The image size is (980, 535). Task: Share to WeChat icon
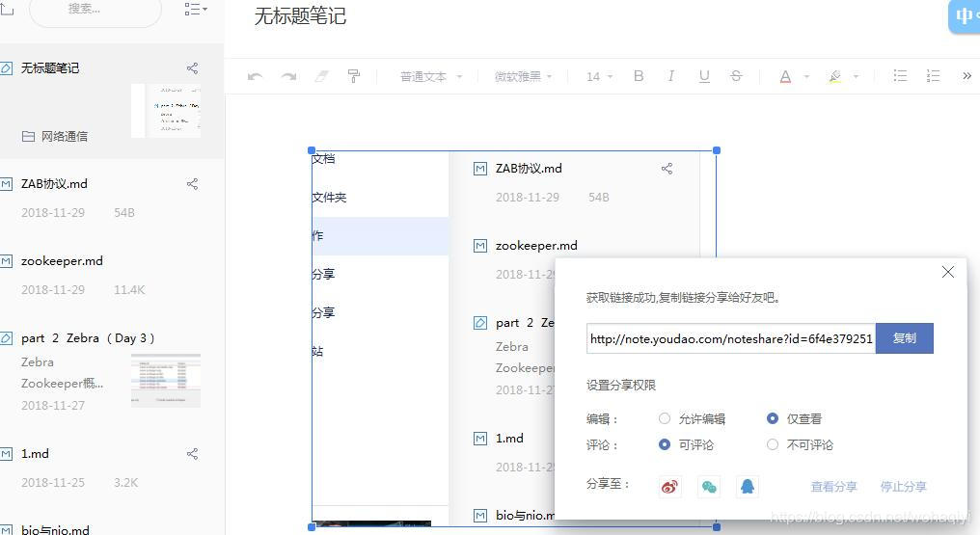pyautogui.click(x=709, y=486)
